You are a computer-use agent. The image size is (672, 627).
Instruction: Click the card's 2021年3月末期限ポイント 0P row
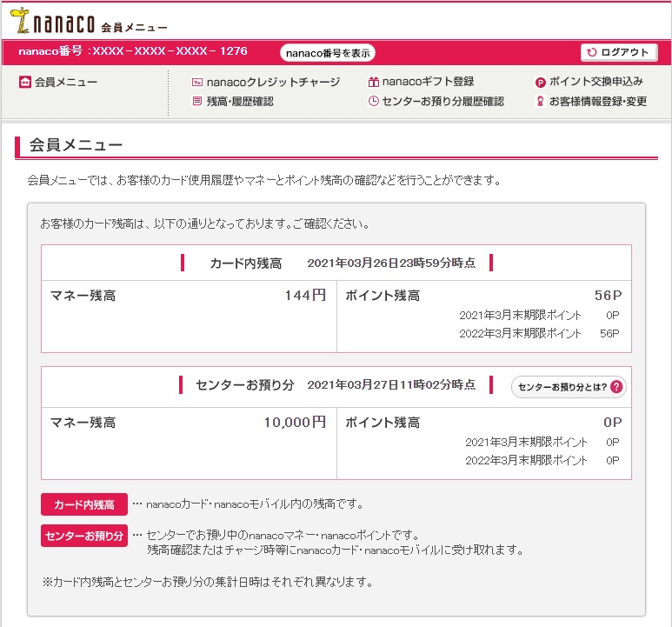click(x=539, y=315)
